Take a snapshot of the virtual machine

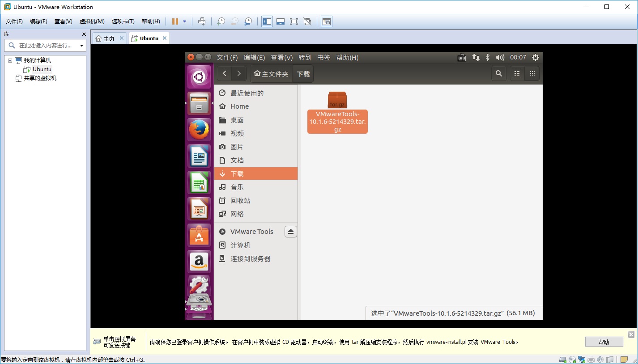221,21
